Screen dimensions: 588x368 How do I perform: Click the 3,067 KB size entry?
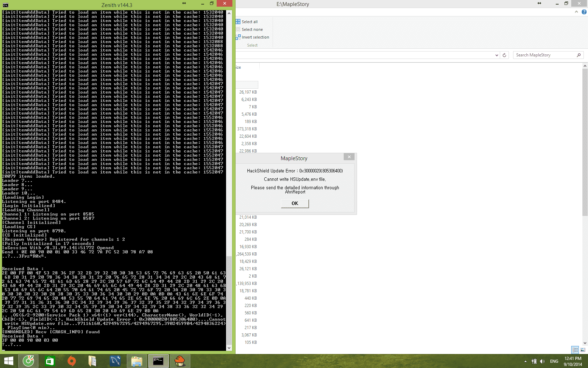point(249,335)
